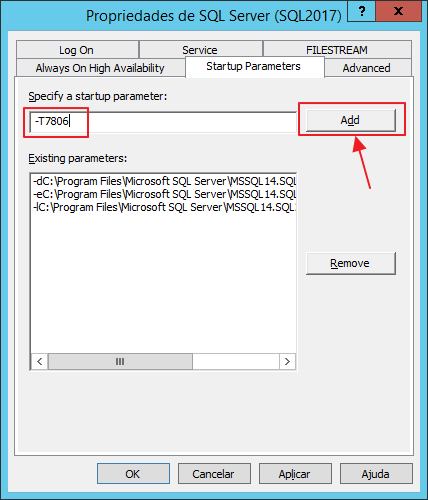428x500 pixels.
Task: Select the -eC: existing parameter entry
Action: coord(164,194)
